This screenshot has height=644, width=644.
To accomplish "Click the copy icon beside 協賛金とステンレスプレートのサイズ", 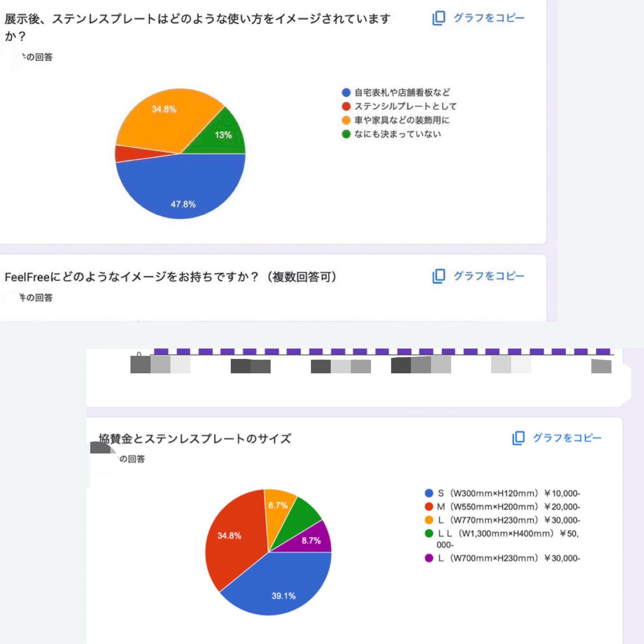I will pos(518,438).
